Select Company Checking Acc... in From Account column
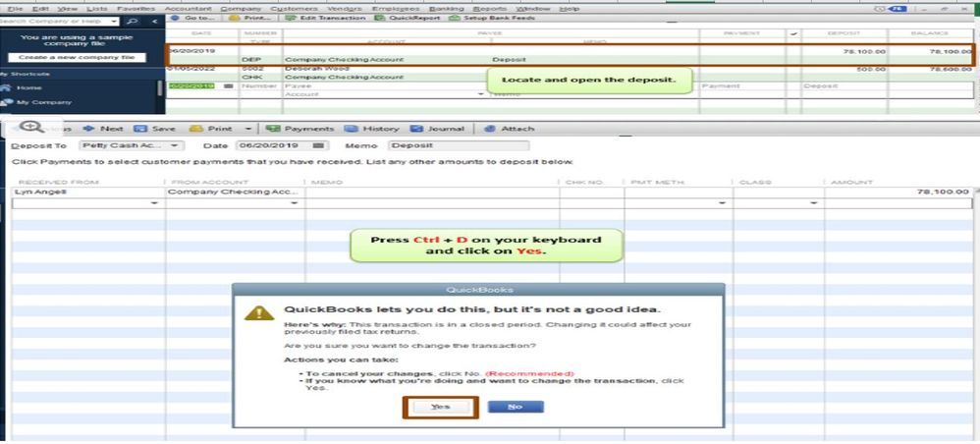This screenshot has width=980, height=444. coord(235,192)
